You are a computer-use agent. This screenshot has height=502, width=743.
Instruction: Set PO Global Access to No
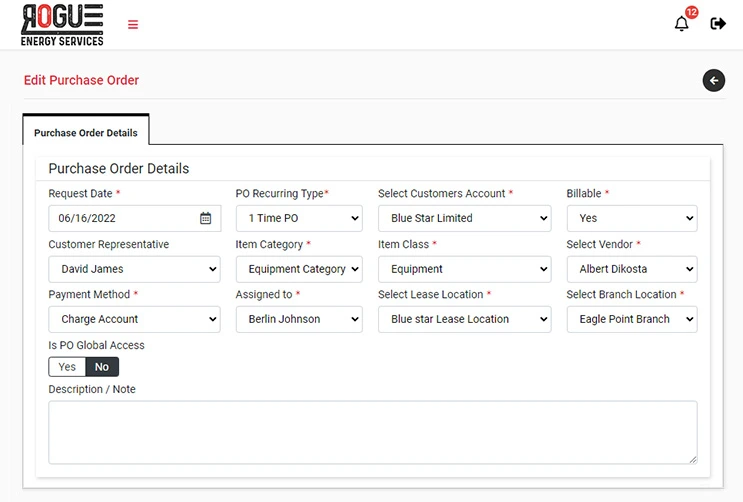[102, 367]
